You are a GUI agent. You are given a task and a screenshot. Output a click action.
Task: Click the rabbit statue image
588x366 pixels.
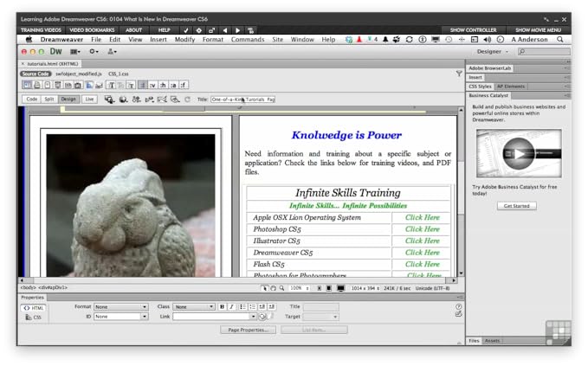131,206
